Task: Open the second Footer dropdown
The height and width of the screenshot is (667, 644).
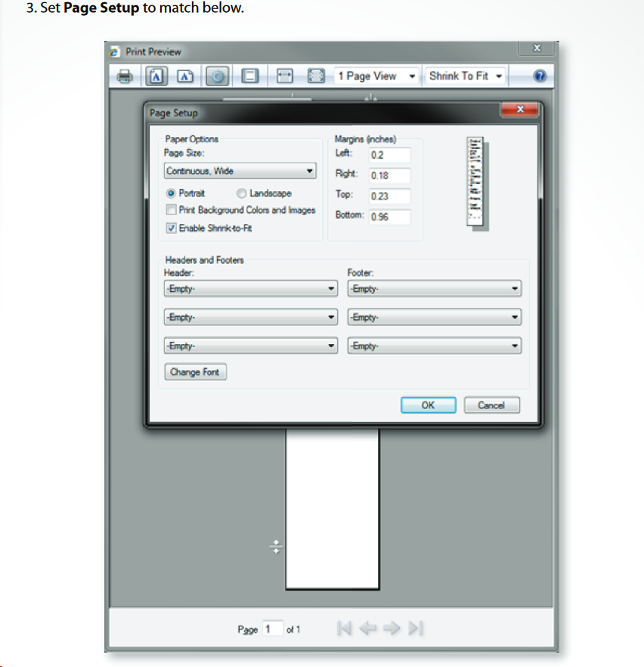Action: point(435,318)
